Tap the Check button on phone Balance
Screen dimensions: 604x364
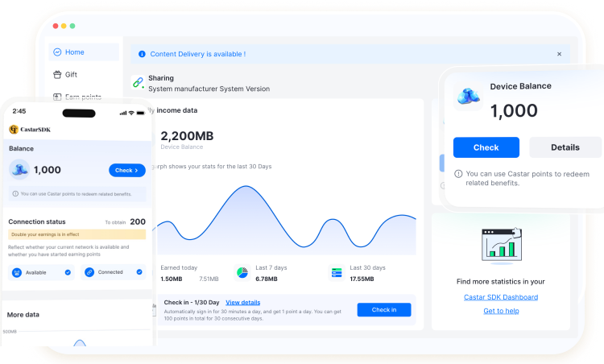coord(127,170)
